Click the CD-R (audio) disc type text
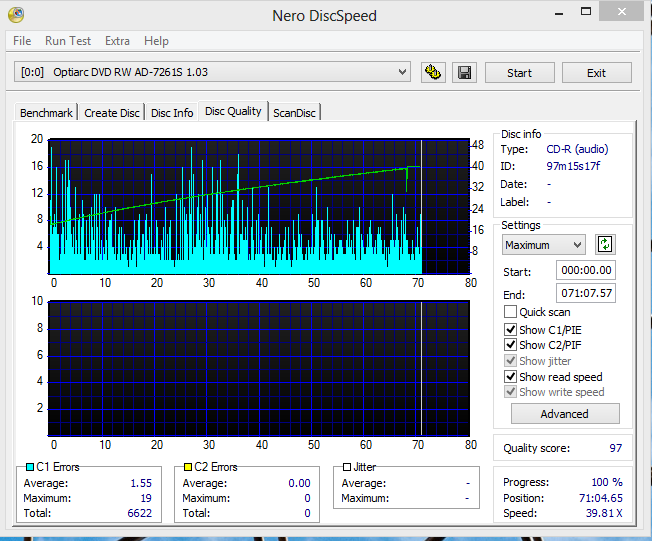The width and height of the screenshot is (652, 541). [x=577, y=149]
